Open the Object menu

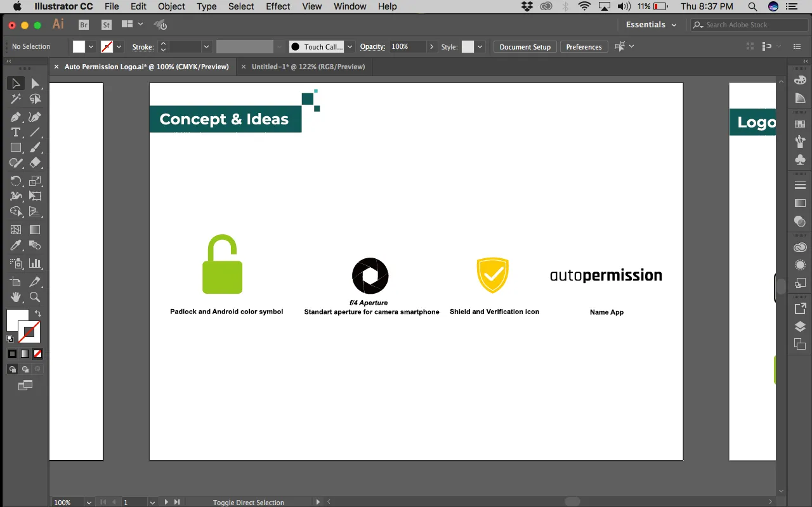[171, 6]
